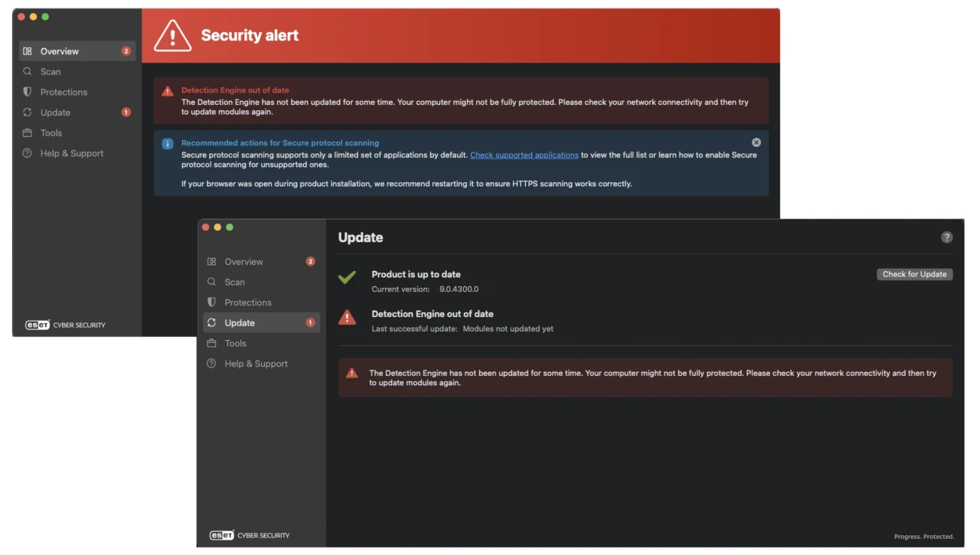Switch to the Update tab in the front sidebar
Viewport: 980px width, 555px height.
239,322
